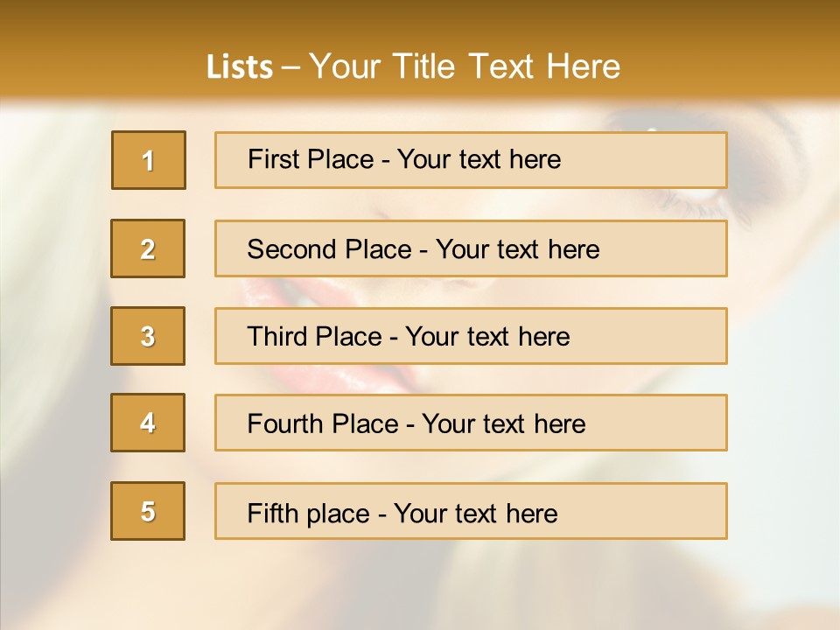Select the number 4 box
Screen dimensions: 840x630
[148, 423]
